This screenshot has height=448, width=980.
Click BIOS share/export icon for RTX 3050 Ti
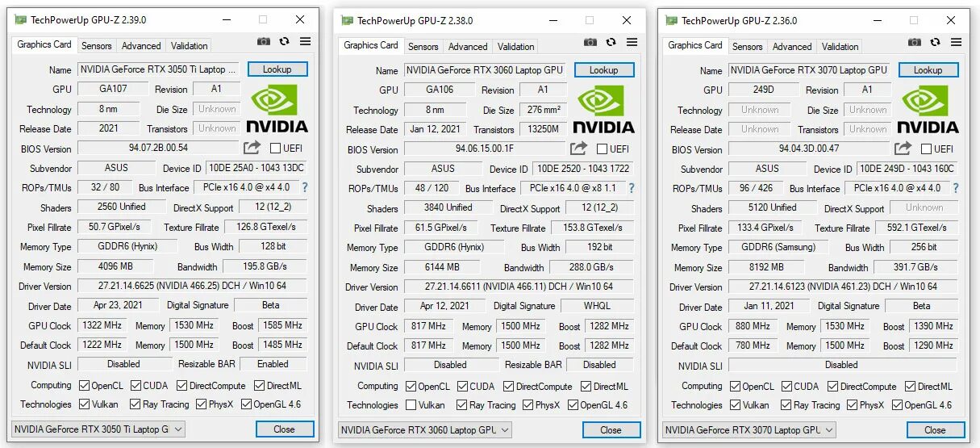(x=252, y=148)
